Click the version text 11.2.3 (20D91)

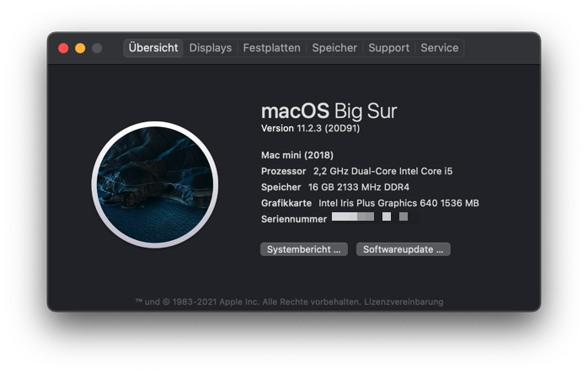pos(329,128)
